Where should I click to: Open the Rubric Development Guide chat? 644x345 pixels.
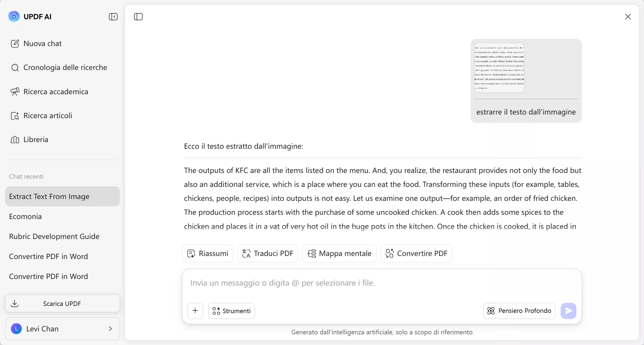click(x=54, y=236)
